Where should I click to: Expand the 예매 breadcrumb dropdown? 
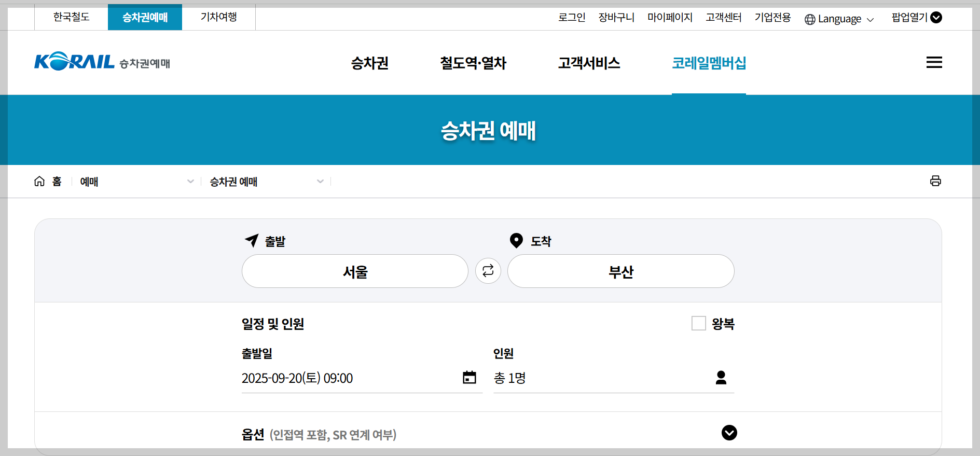click(137, 182)
